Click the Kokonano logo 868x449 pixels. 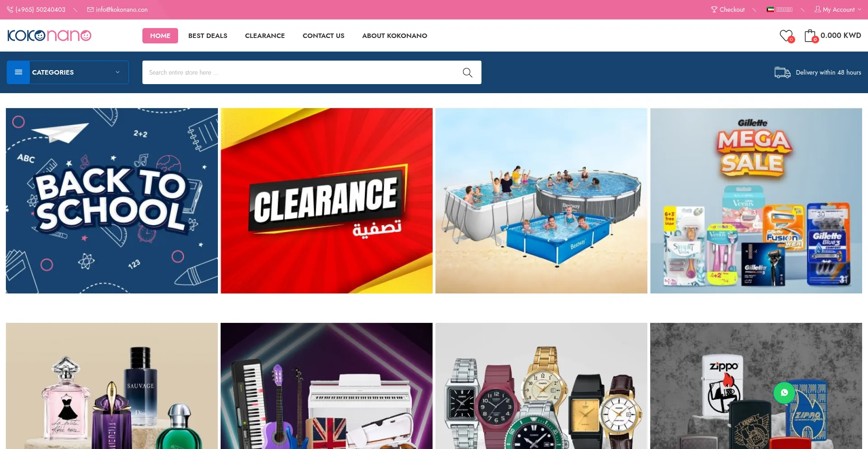[49, 36]
